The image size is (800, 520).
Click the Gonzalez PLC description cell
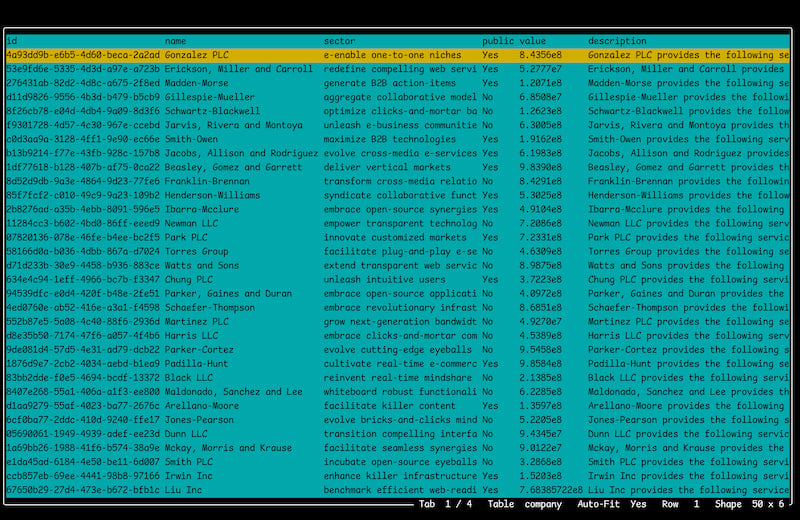(689, 55)
